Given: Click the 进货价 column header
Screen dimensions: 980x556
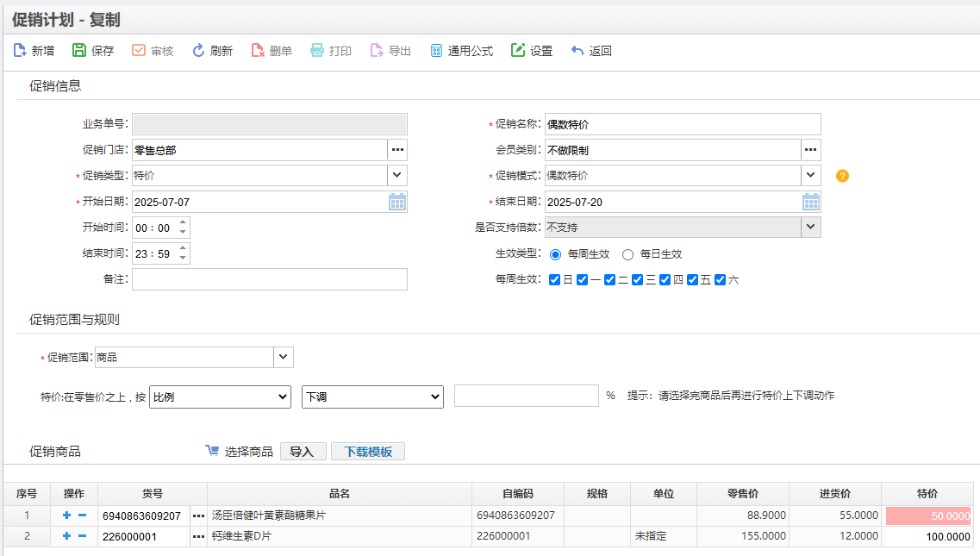Looking at the screenshot, I should tap(835, 494).
